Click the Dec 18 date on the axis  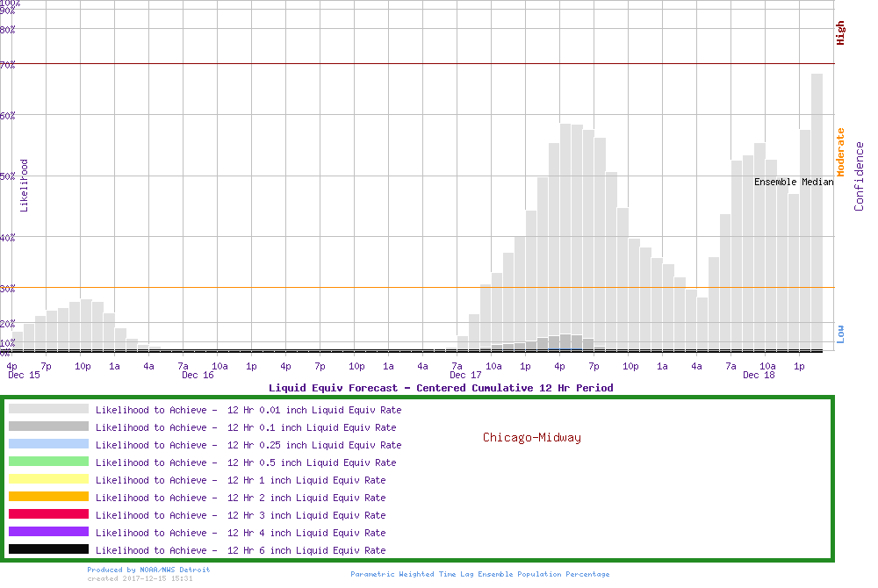[759, 375]
